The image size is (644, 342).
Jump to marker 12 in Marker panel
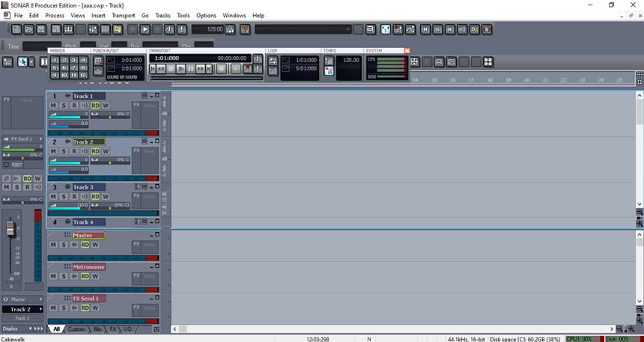pyautogui.click(x=83, y=76)
